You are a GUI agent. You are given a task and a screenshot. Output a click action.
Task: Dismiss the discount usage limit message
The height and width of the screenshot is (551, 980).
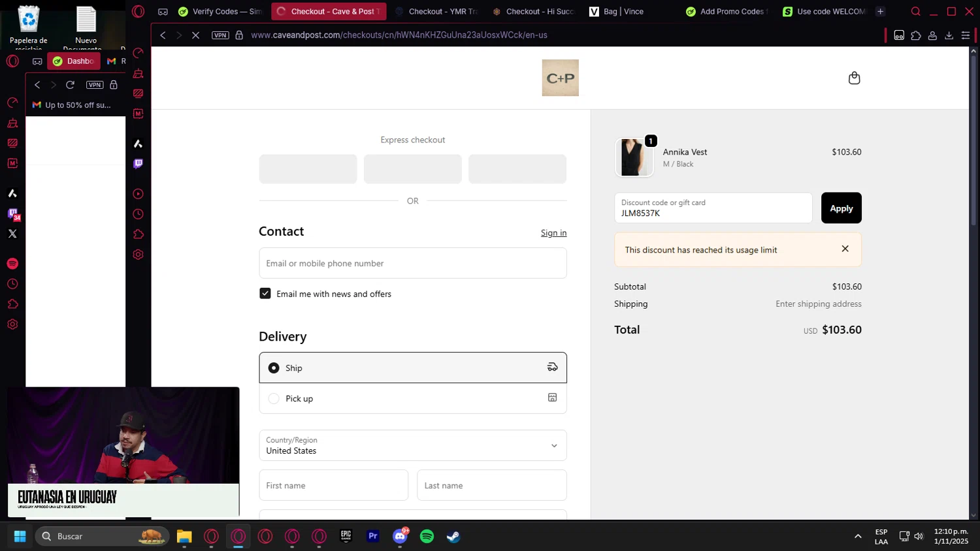coord(845,249)
